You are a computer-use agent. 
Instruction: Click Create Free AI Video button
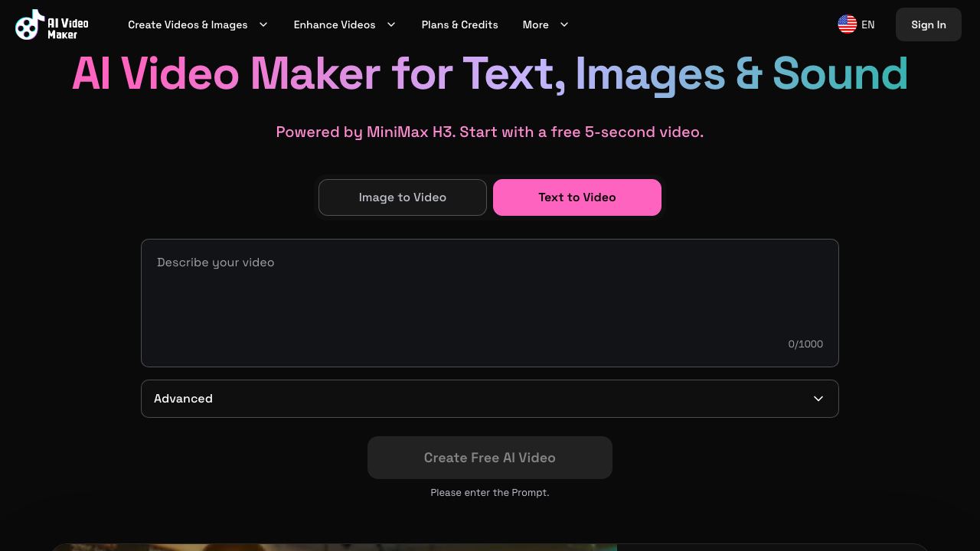coord(490,458)
